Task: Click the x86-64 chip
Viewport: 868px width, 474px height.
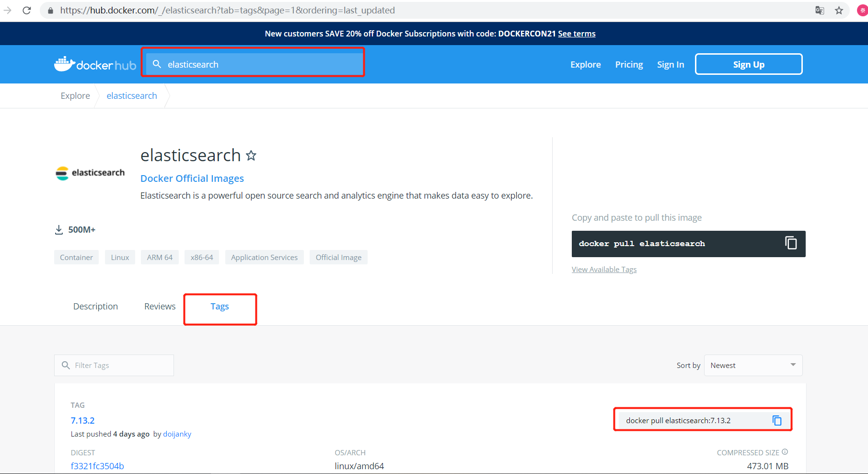Action: (202, 258)
